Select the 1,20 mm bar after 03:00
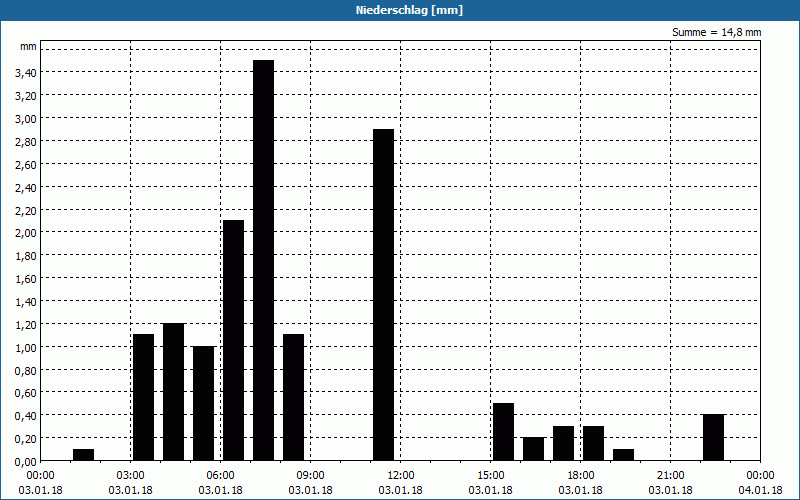Screen dimensions: 800x500 (173, 392)
